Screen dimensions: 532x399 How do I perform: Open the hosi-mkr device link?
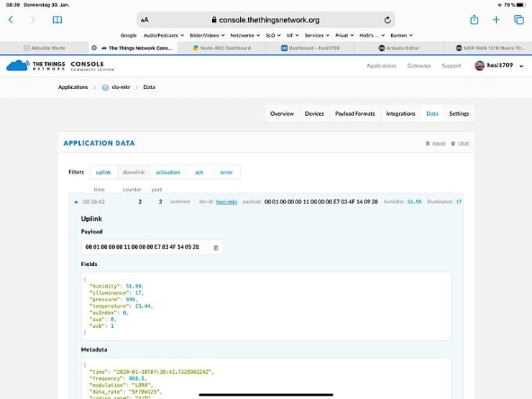(227, 202)
